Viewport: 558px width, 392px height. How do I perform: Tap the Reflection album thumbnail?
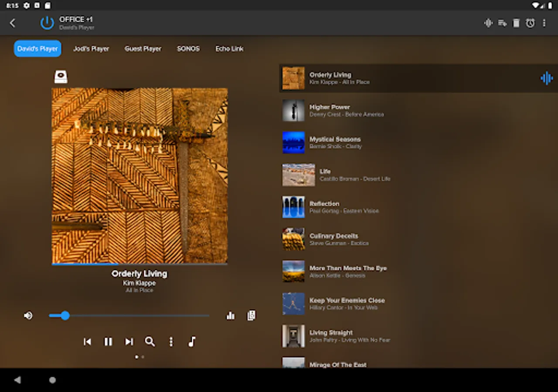[x=293, y=207]
